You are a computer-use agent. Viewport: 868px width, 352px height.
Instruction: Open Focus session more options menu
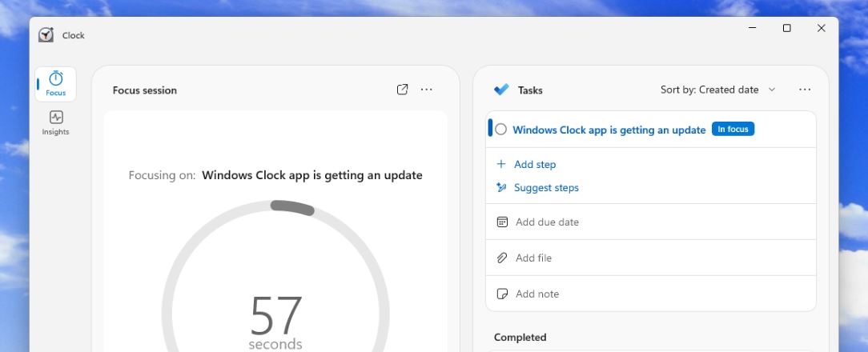(426, 90)
